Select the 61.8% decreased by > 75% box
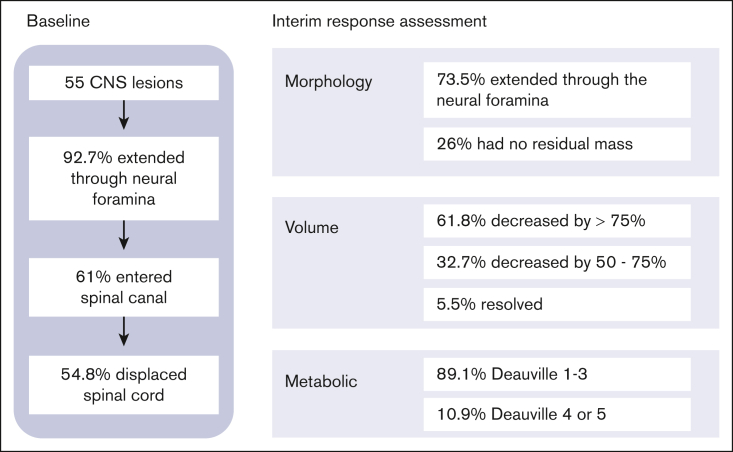 [557, 221]
